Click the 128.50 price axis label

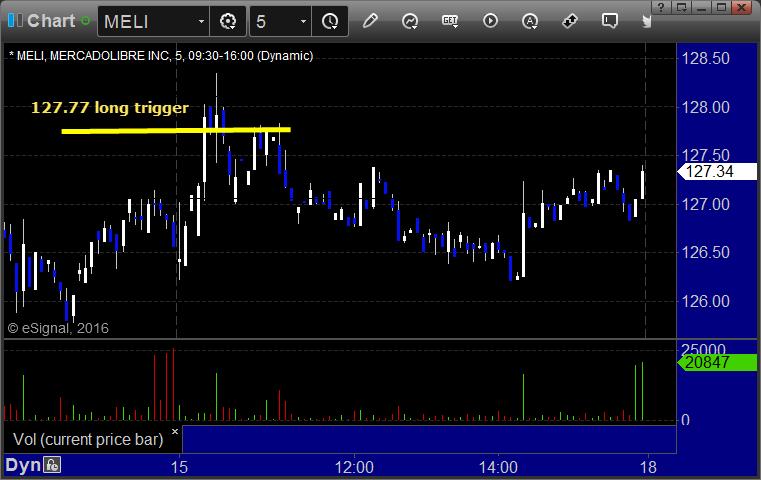tap(705, 58)
